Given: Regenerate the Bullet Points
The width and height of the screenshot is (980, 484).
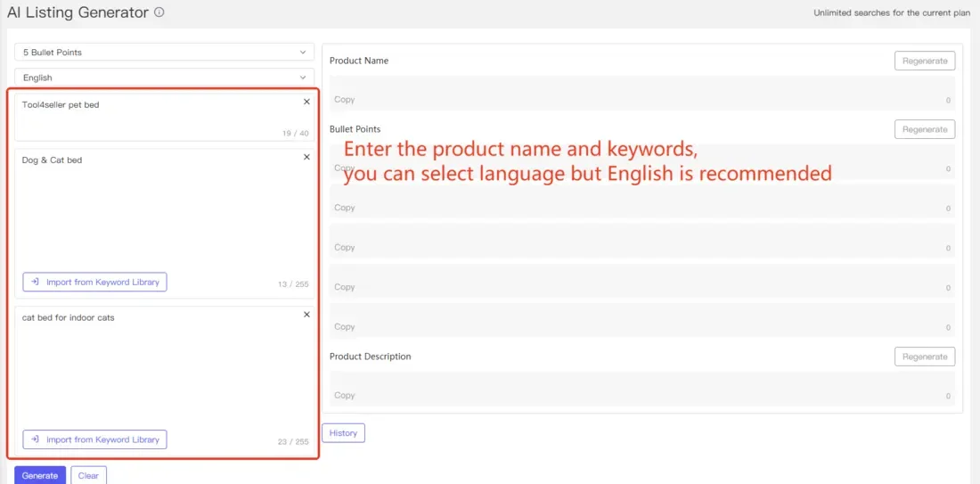Looking at the screenshot, I should pos(925,129).
